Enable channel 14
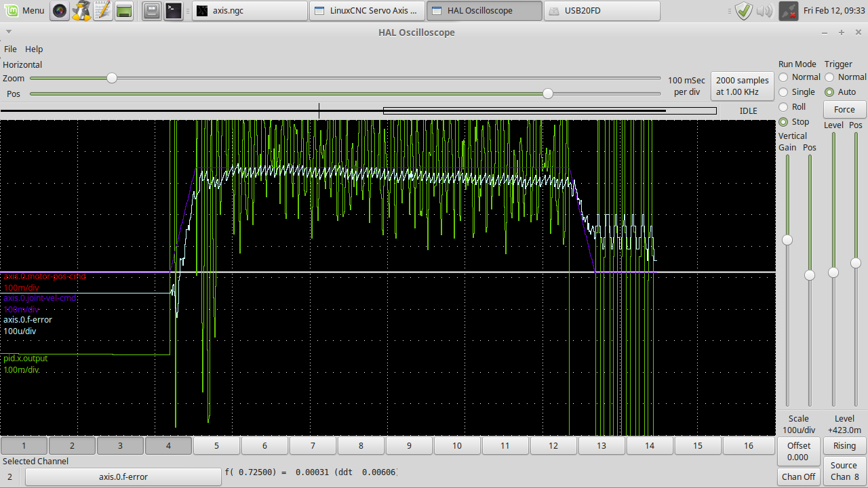This screenshot has width=868, height=488. [x=650, y=445]
